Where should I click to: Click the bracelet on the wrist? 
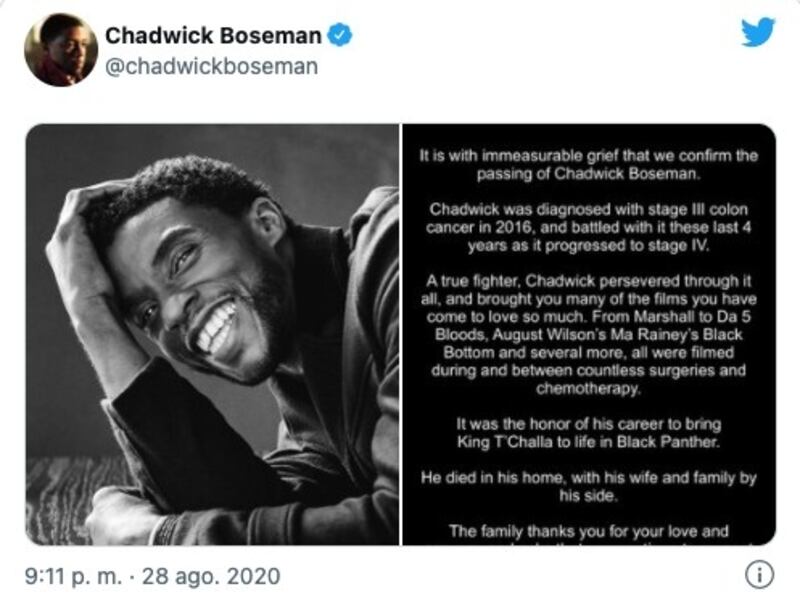point(167,528)
